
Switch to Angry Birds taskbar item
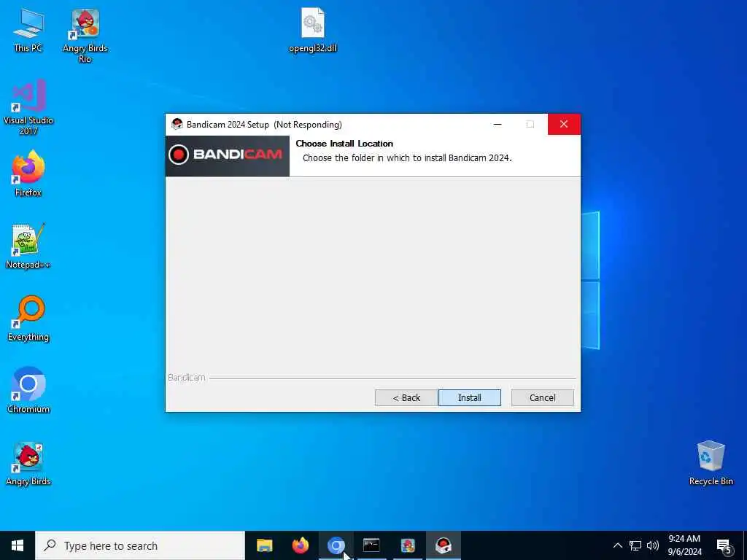(x=408, y=545)
